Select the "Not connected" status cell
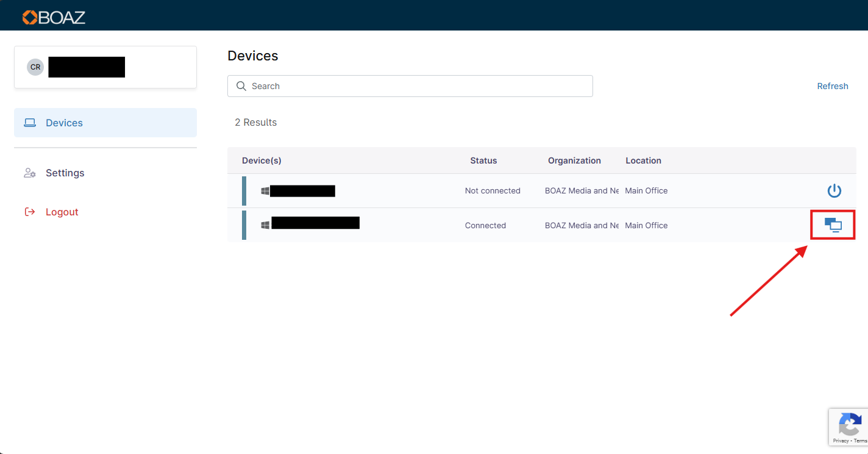Image resolution: width=868 pixels, height=454 pixels. click(x=493, y=191)
